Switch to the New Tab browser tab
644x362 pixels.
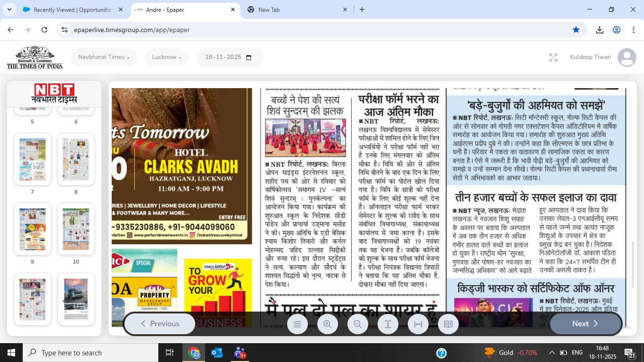pos(296,9)
